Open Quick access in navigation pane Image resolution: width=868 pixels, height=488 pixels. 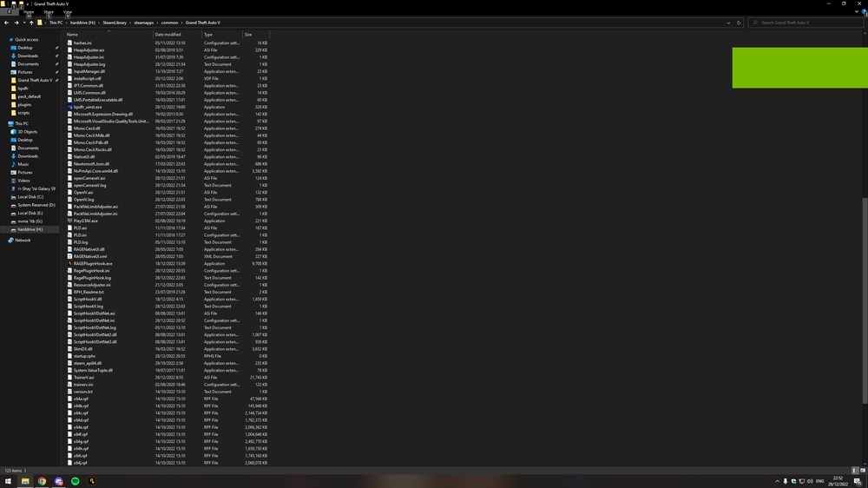pyautogui.click(x=27, y=40)
